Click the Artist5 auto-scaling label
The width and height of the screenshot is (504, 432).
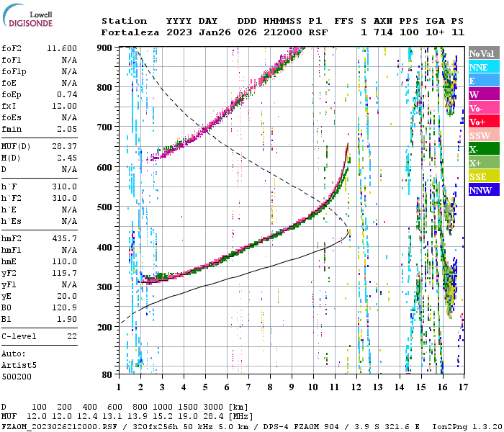[19, 366]
